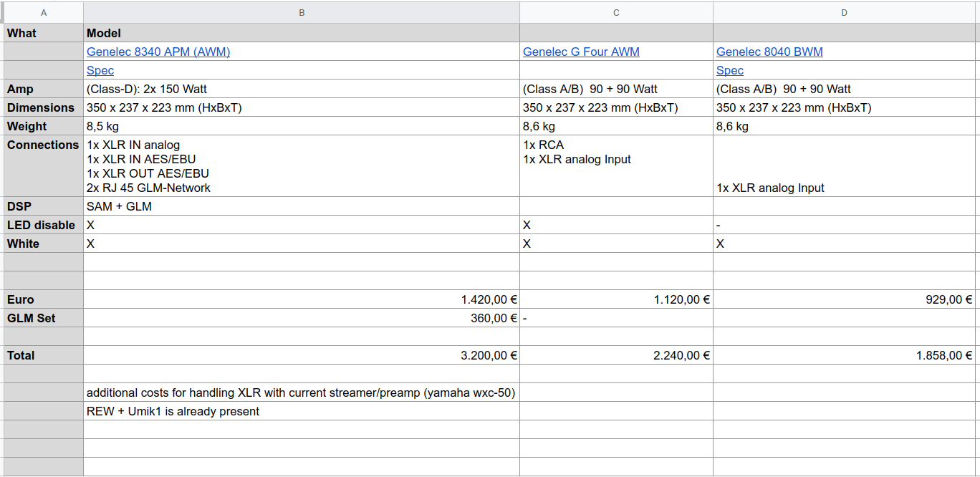The image size is (980, 477).
Task: Select the "(Class-D): 2x 150 Watt" cell
Action: coord(302,89)
